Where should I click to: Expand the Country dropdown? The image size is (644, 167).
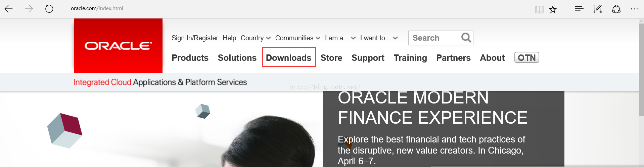256,38
